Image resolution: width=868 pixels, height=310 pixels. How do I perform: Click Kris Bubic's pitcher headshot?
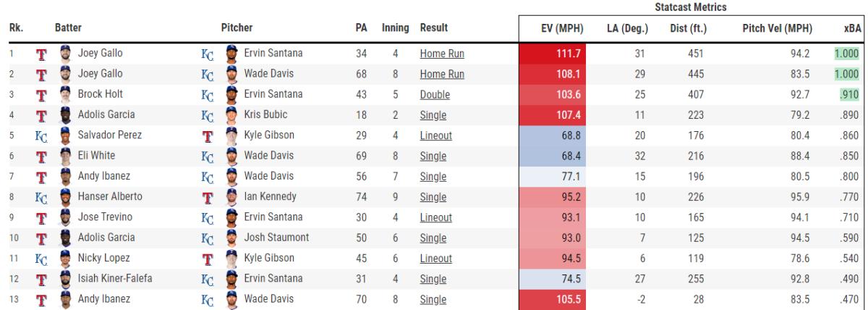pos(231,114)
